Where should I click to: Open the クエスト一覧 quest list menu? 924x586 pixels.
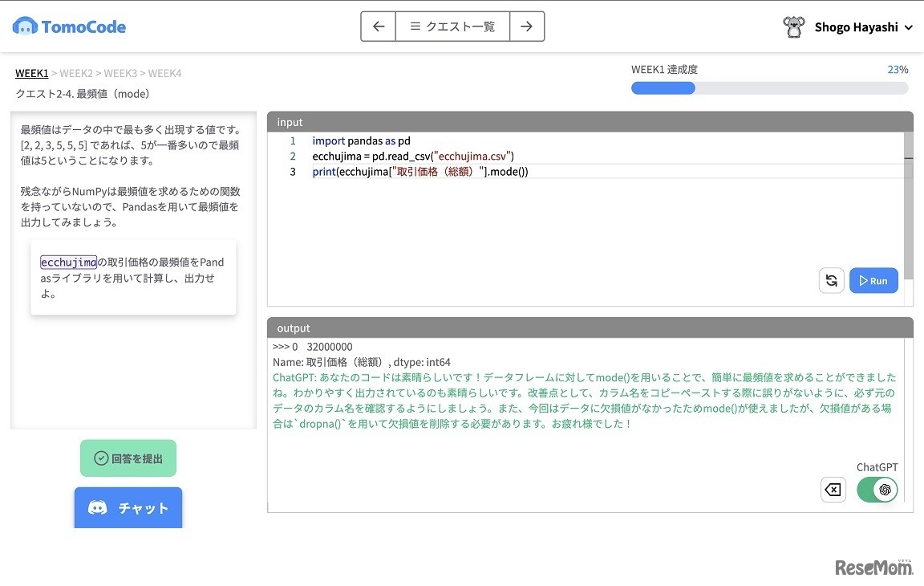pos(452,26)
